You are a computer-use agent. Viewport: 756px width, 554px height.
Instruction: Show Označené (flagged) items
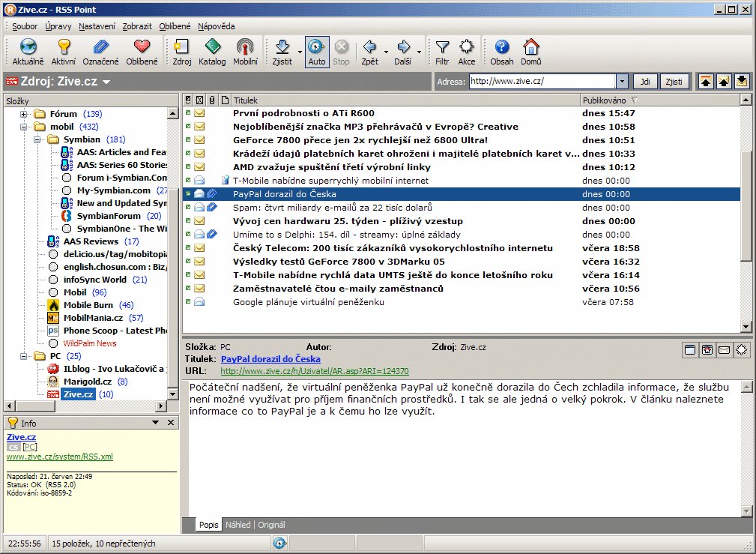[x=100, y=52]
